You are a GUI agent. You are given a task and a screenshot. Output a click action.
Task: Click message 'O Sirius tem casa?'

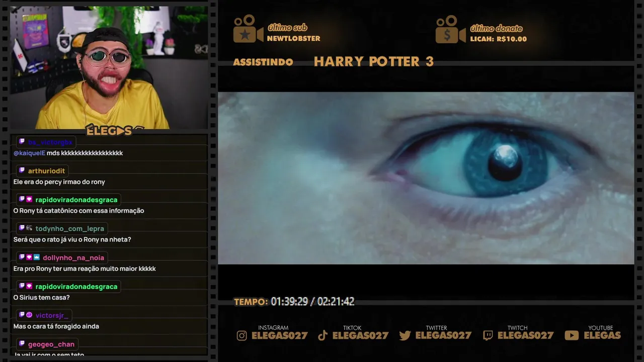click(x=41, y=298)
